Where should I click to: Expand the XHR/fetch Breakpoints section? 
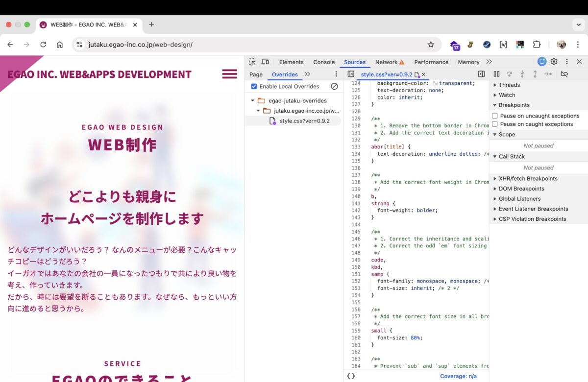(x=528, y=179)
